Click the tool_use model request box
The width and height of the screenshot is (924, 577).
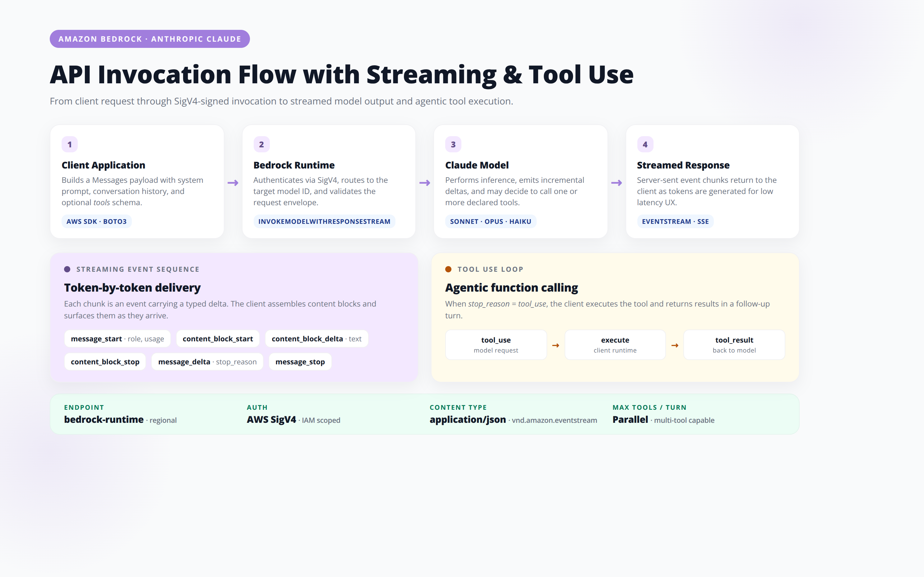coord(496,344)
